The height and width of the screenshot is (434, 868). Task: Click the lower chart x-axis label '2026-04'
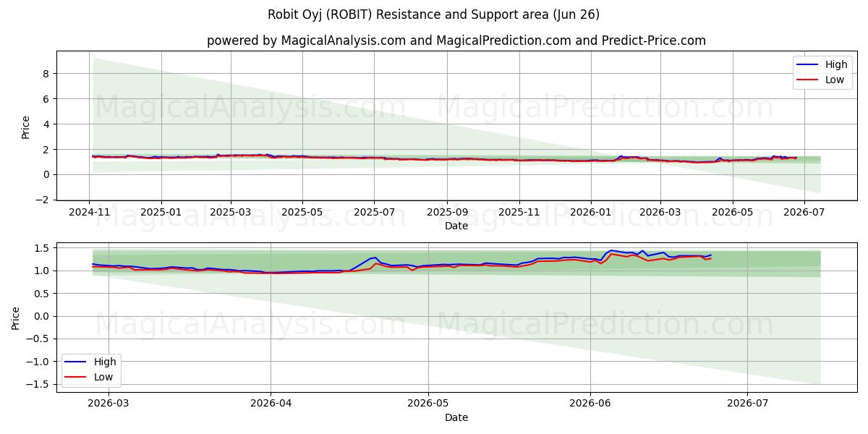[271, 403]
